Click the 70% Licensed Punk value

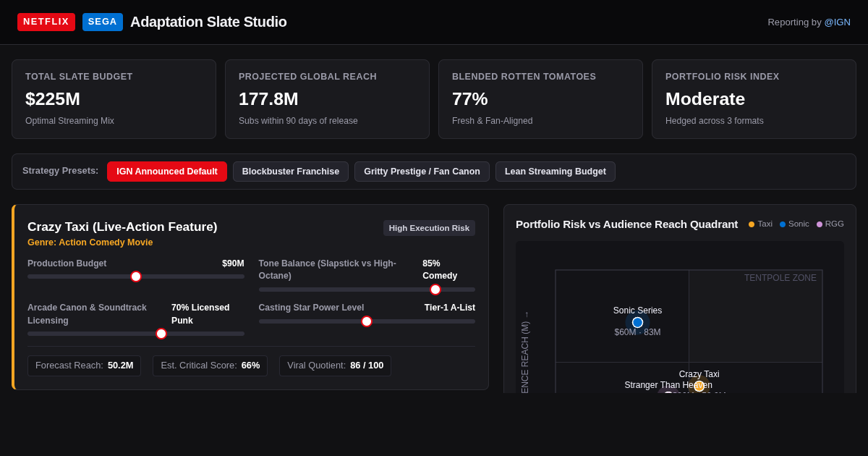200,314
